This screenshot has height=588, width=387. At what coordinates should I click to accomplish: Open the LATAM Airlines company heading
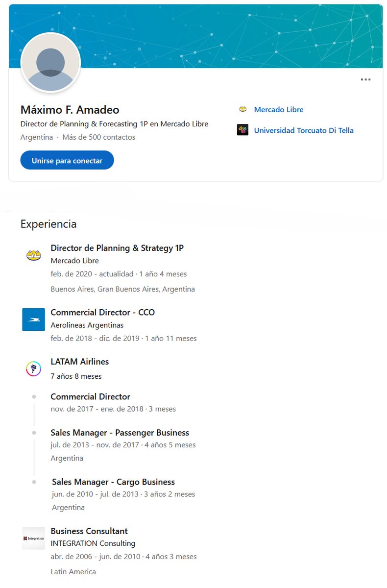coord(80,362)
